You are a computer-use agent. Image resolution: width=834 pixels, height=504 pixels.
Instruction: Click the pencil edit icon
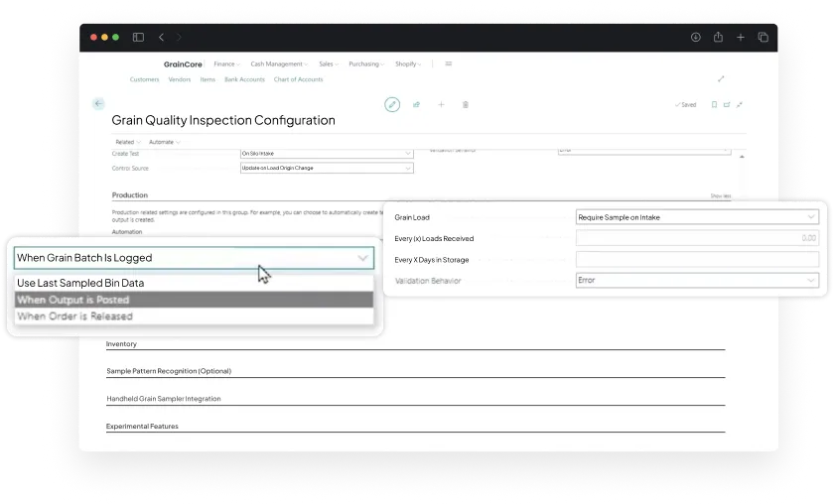point(392,104)
